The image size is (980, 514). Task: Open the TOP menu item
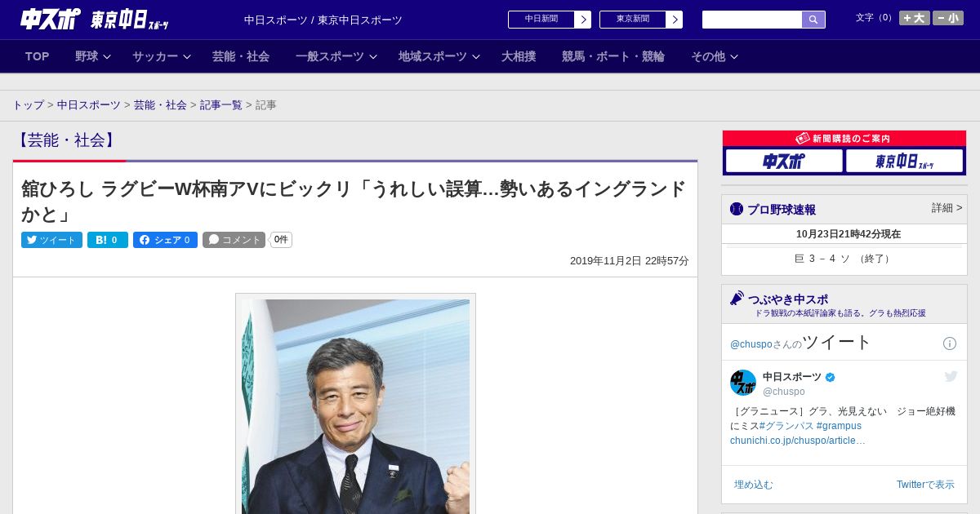[38, 56]
